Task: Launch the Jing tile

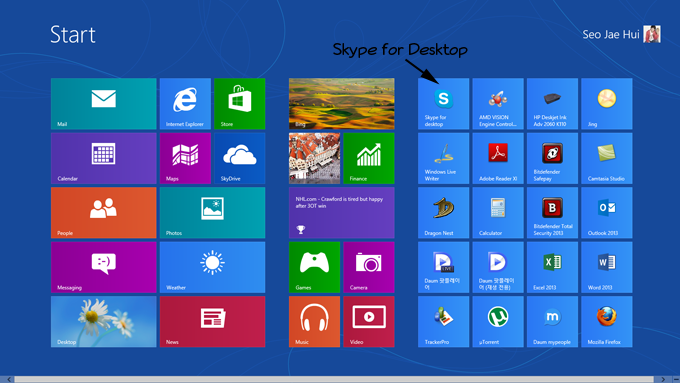Action: point(607,104)
